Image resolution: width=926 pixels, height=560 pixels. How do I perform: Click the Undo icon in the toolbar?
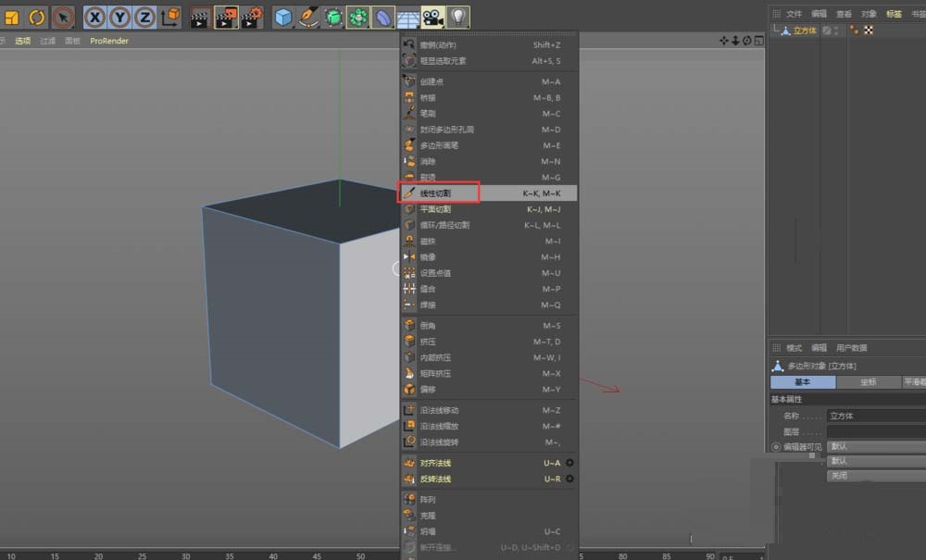click(37, 16)
